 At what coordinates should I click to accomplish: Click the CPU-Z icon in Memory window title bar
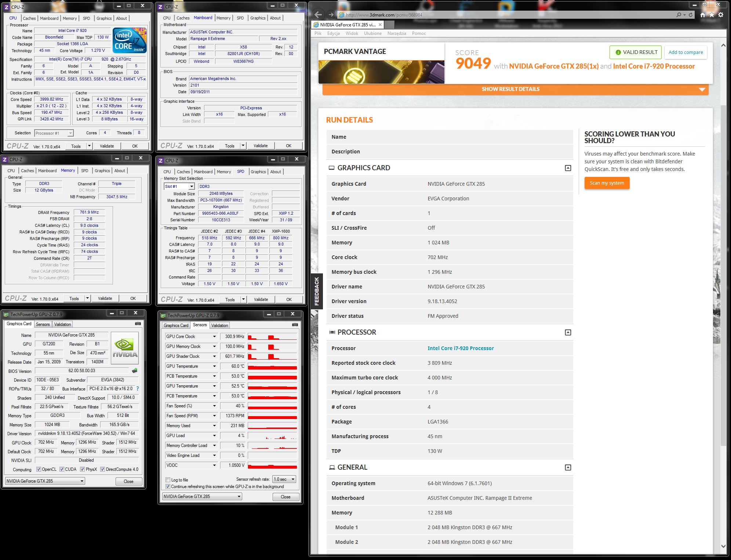(x=5, y=159)
